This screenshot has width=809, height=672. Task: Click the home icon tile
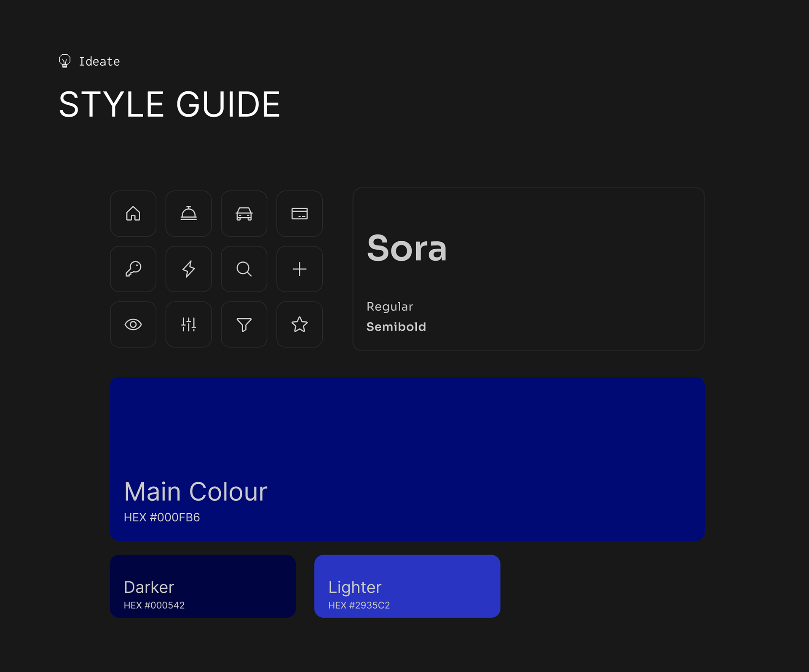coord(133,213)
